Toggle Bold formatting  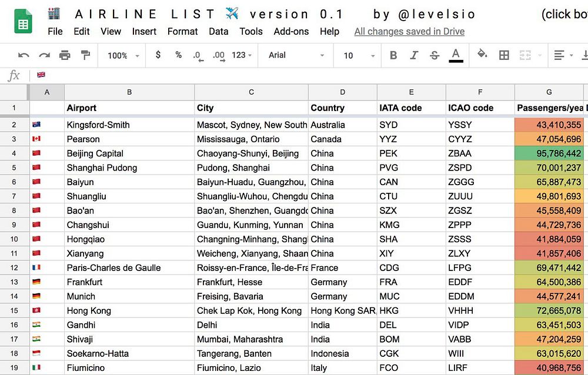pos(393,55)
